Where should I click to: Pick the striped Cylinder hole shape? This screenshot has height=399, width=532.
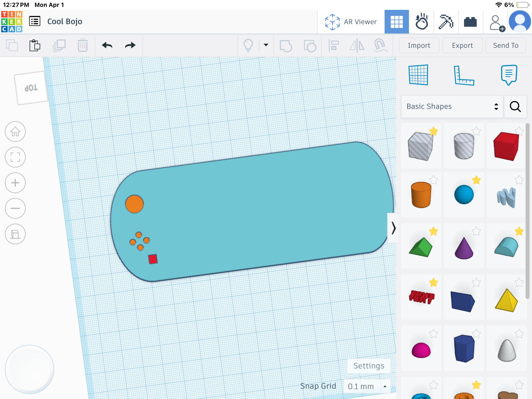[464, 146]
